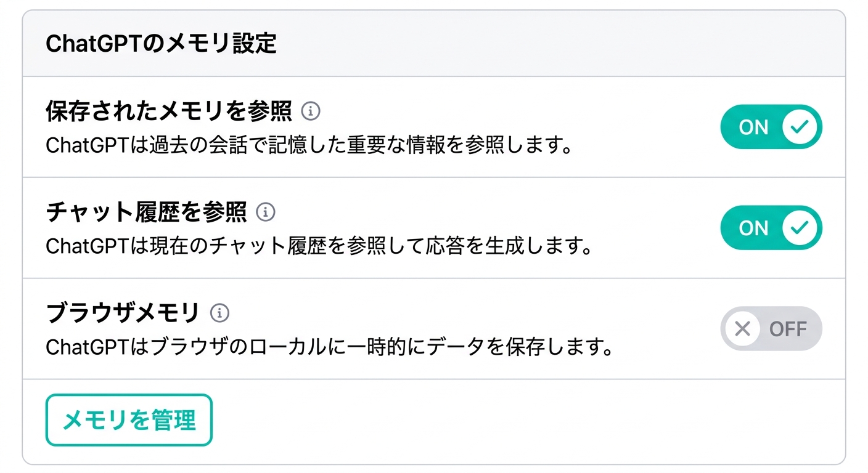The width and height of the screenshot is (868, 473).
Task: Click the X knob on ブラウザメモリ switch
Action: click(743, 329)
